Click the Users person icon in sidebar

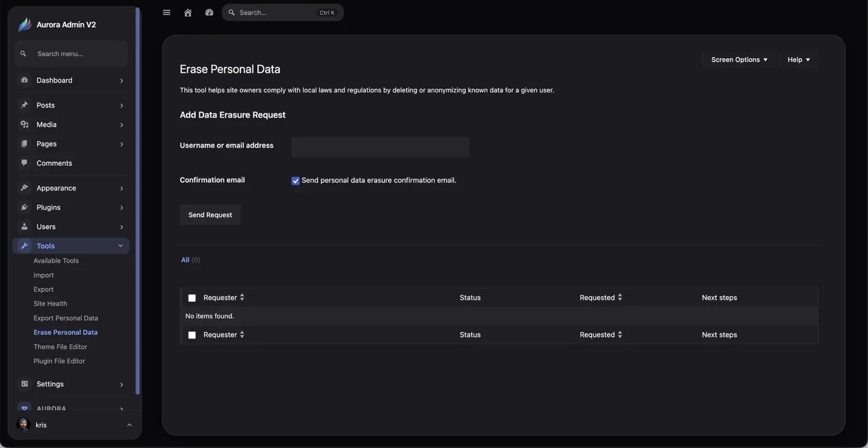(25, 227)
